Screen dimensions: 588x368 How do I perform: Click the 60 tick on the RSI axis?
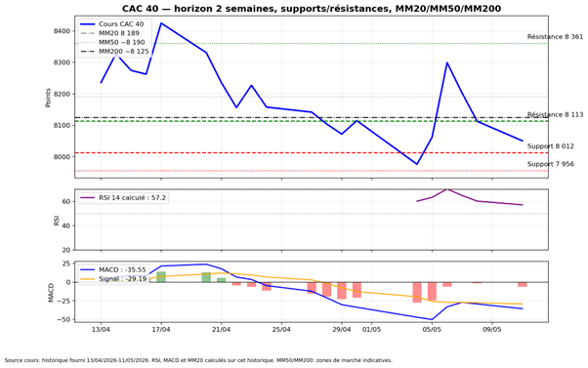[x=66, y=201]
